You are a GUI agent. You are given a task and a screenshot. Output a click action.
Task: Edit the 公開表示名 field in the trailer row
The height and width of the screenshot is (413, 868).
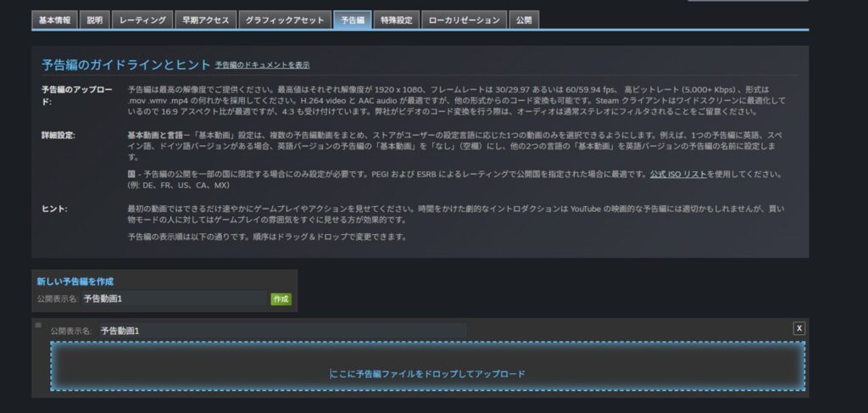[x=280, y=330]
